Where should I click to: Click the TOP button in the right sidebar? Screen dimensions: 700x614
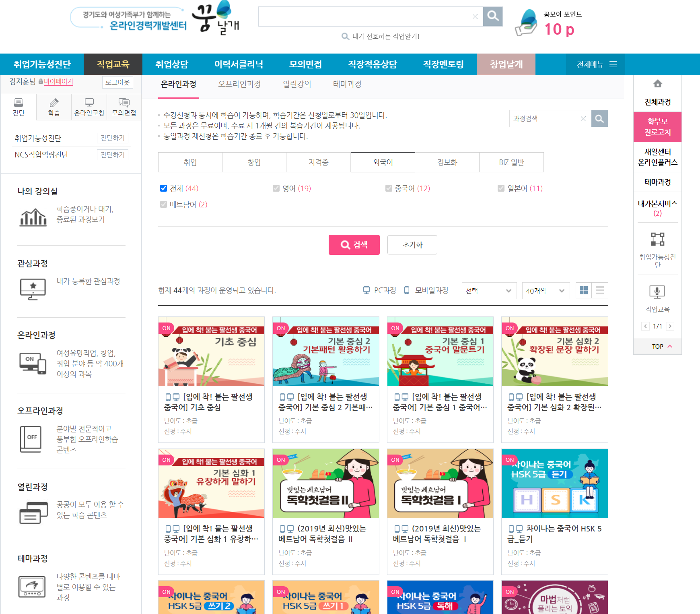click(x=657, y=346)
